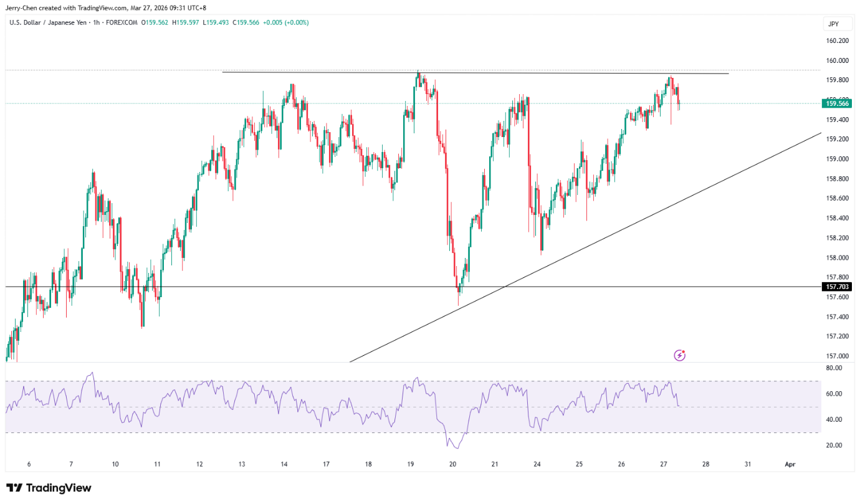The width and height of the screenshot is (860, 504).
Task: Click the TradingView logo at bottom
Action: (49, 488)
